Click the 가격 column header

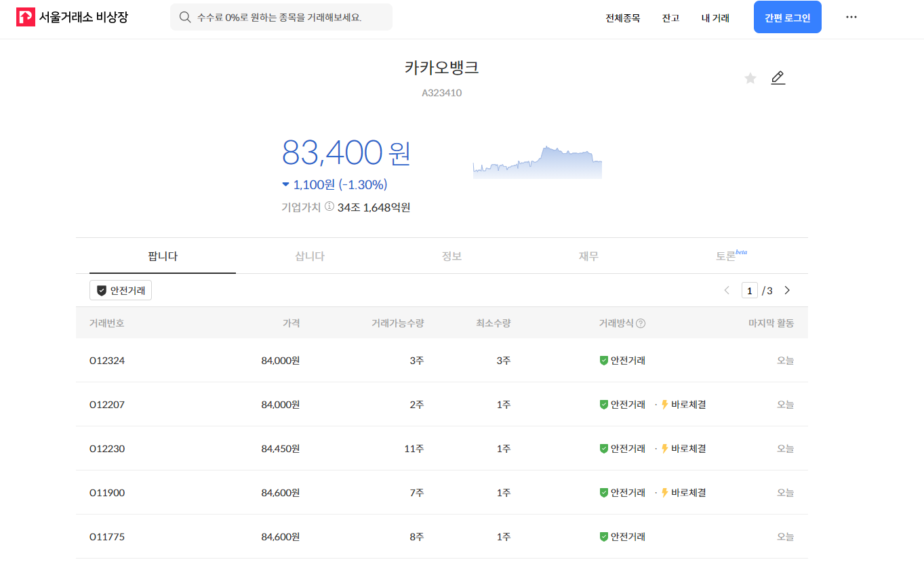pos(291,323)
